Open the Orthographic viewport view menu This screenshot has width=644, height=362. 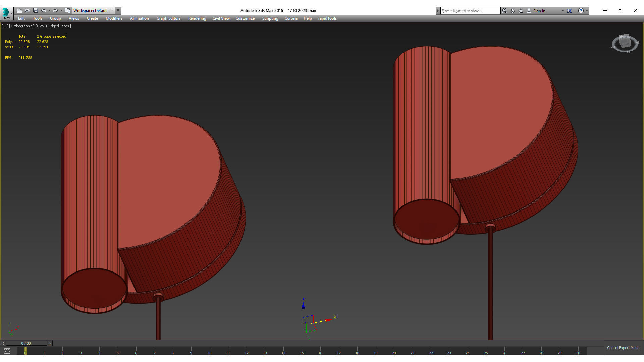21,26
